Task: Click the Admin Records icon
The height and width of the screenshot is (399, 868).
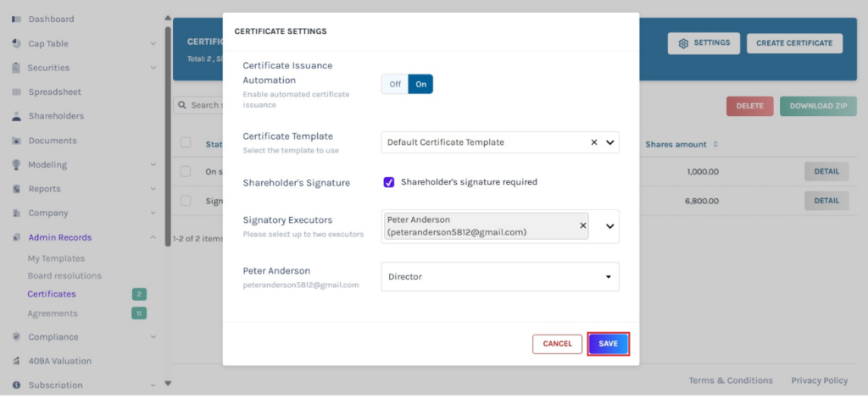Action: click(16, 237)
